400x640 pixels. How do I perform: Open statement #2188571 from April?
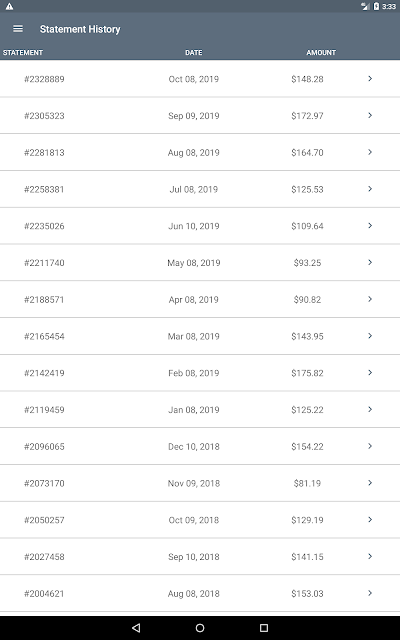tap(200, 299)
